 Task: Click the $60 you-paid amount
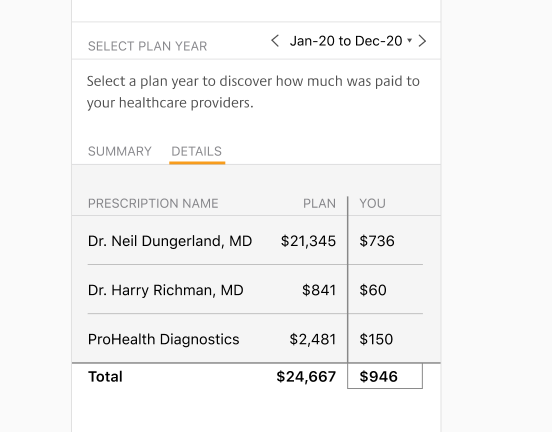pyautogui.click(x=373, y=290)
